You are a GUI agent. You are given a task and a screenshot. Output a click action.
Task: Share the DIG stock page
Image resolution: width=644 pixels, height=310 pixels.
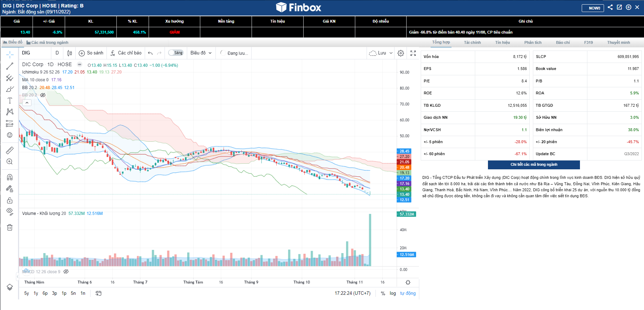pos(610,7)
